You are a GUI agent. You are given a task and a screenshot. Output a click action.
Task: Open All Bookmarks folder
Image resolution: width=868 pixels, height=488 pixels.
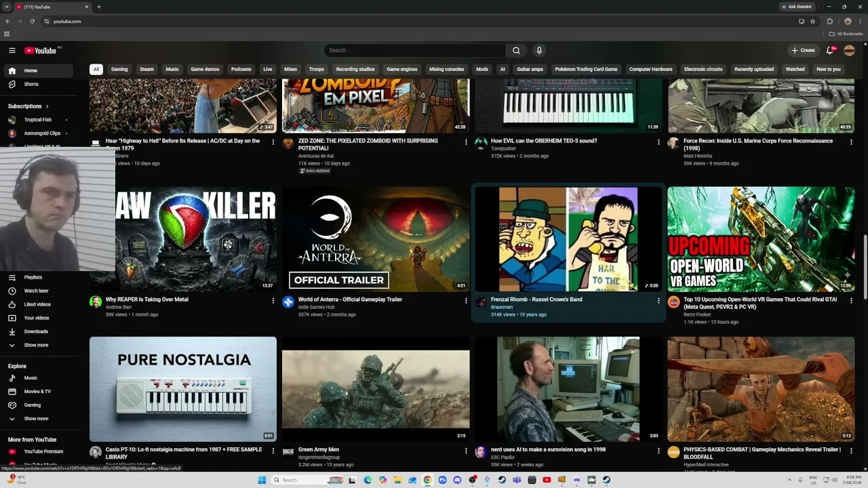coord(846,34)
